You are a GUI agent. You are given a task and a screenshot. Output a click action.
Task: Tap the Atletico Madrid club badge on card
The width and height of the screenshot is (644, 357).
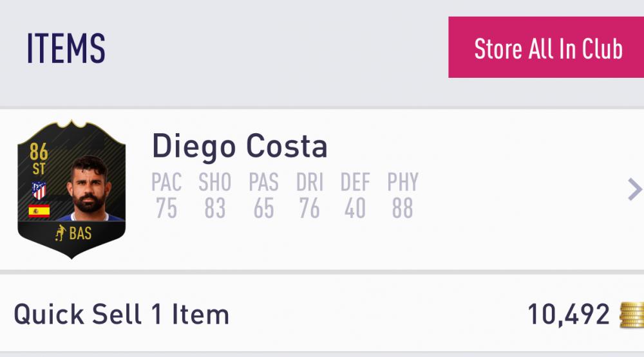pos(39,190)
